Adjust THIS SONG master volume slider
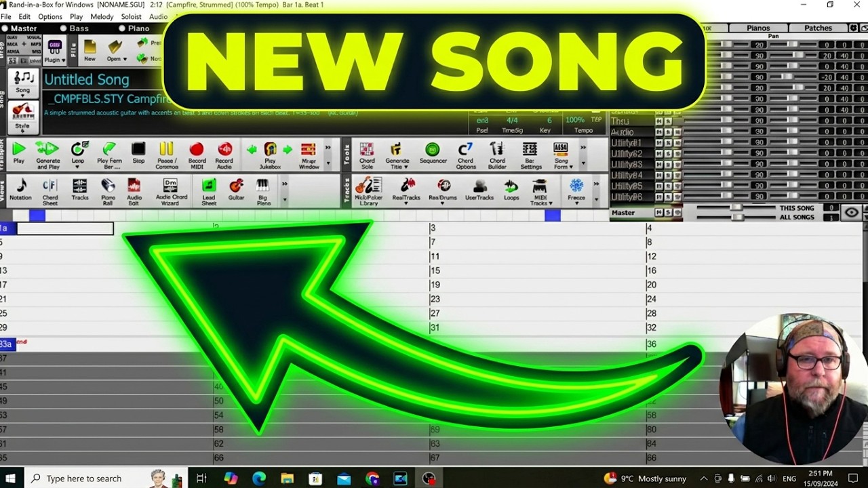 click(736, 208)
